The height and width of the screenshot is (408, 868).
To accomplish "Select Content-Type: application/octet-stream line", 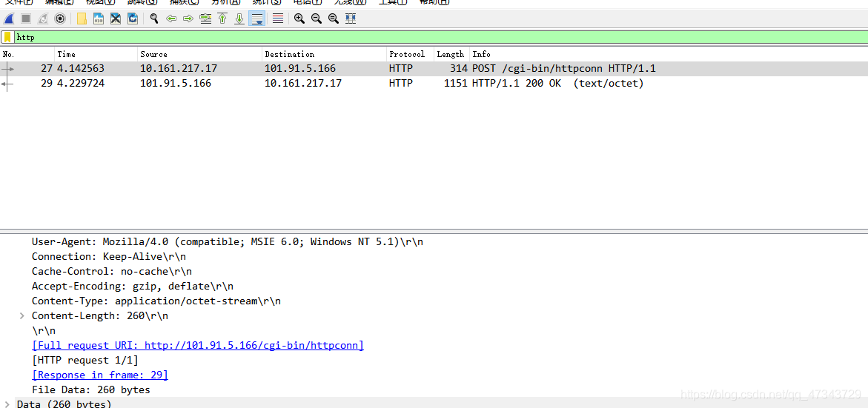I will pos(156,301).
